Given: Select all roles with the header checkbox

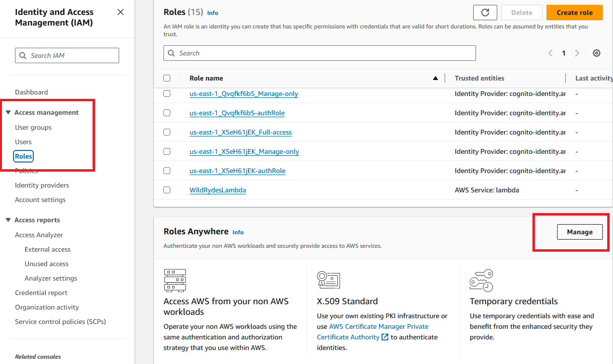Looking at the screenshot, I should point(167,78).
